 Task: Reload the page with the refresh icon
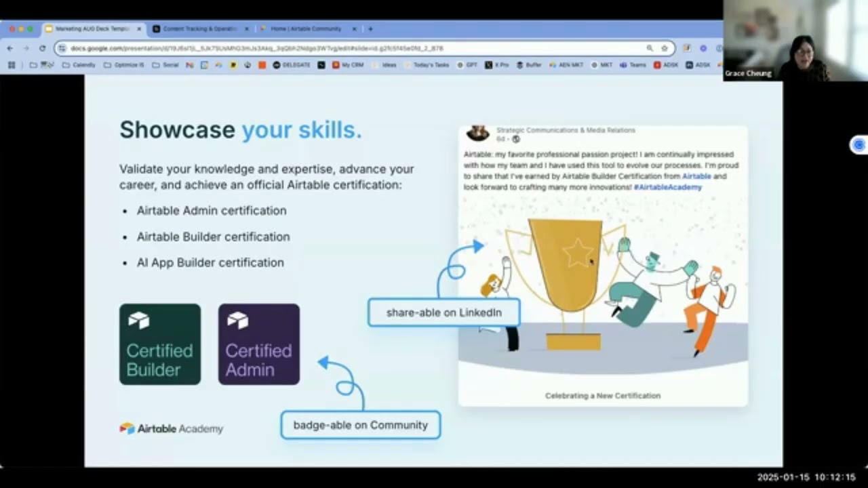point(42,48)
